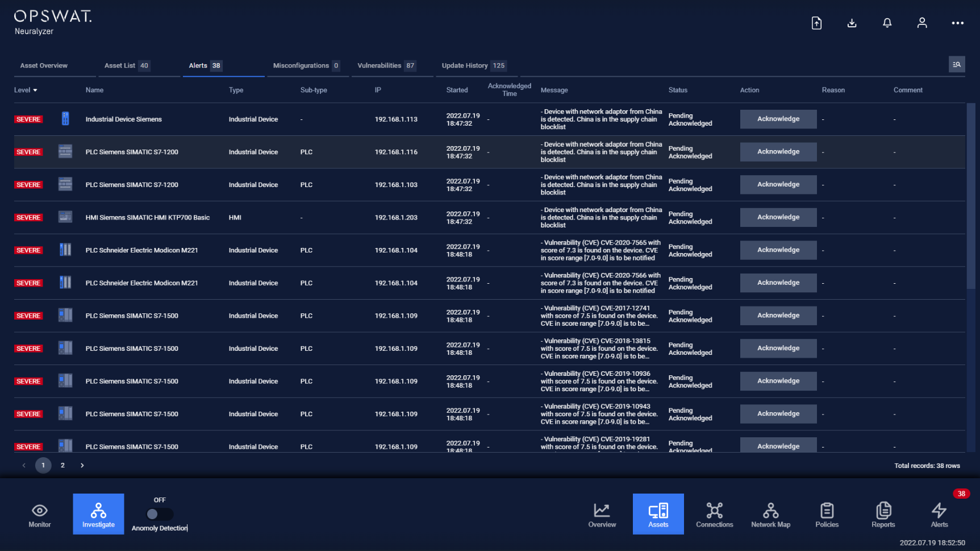Click the OPSWAT Neuralyzer logo
Screen dimensions: 980x551
[53, 23]
